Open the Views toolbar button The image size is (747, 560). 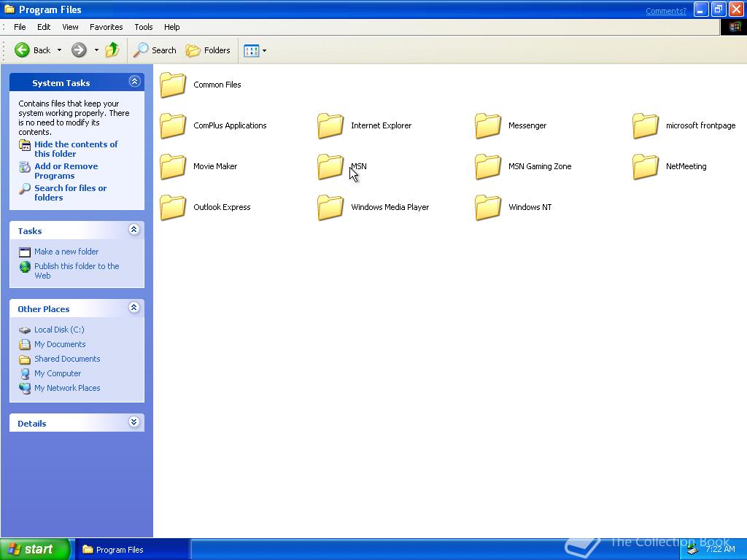[x=251, y=50]
